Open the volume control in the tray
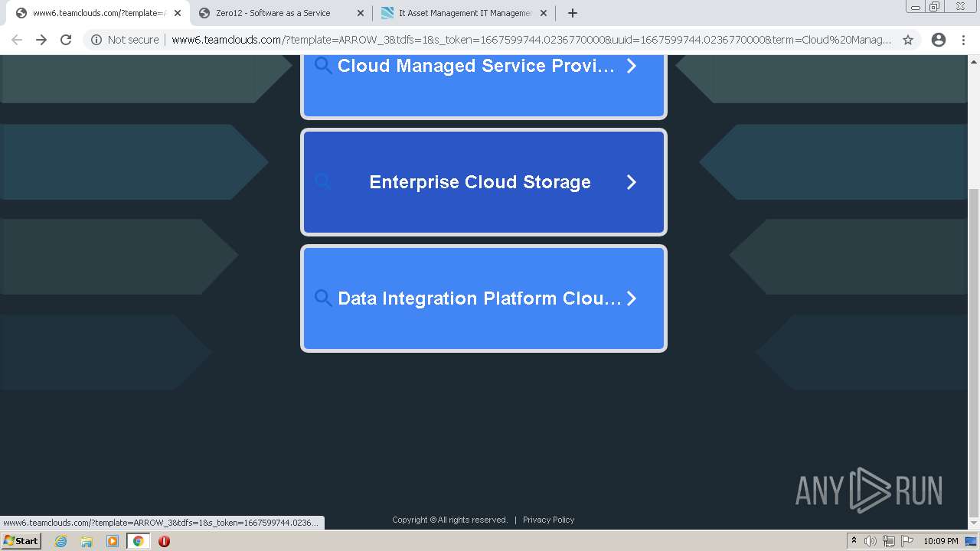980x551 pixels. pos(871,541)
